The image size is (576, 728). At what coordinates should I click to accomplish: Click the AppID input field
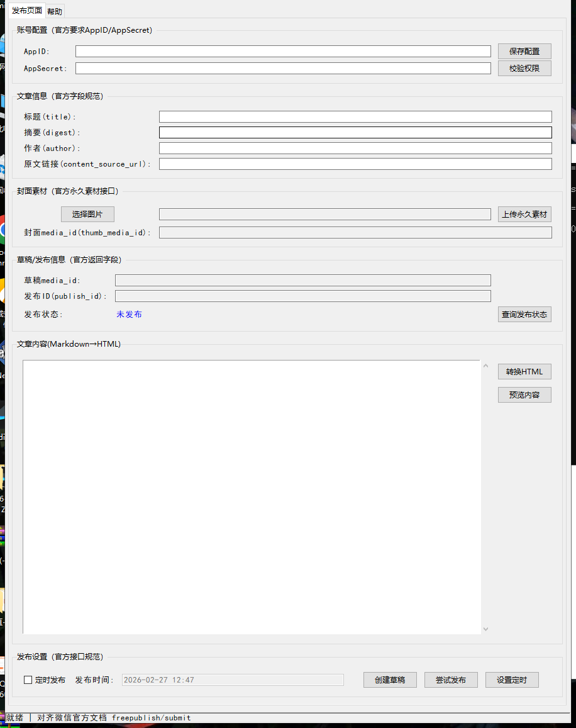pyautogui.click(x=282, y=51)
